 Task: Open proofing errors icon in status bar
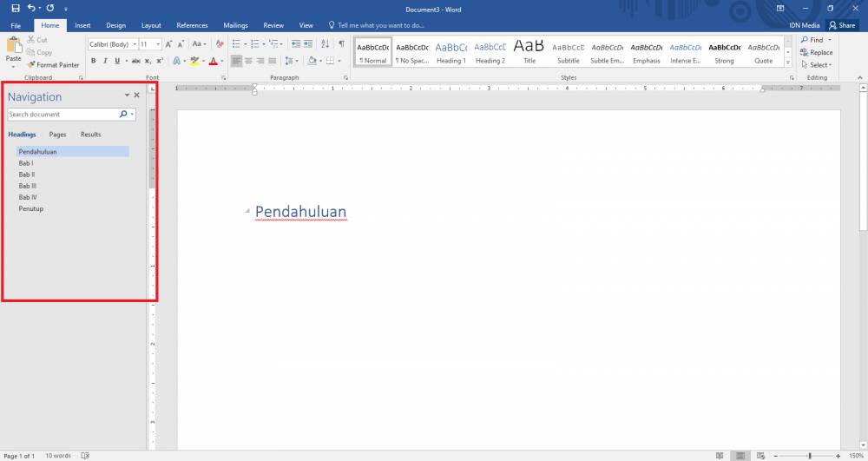pos(85,456)
